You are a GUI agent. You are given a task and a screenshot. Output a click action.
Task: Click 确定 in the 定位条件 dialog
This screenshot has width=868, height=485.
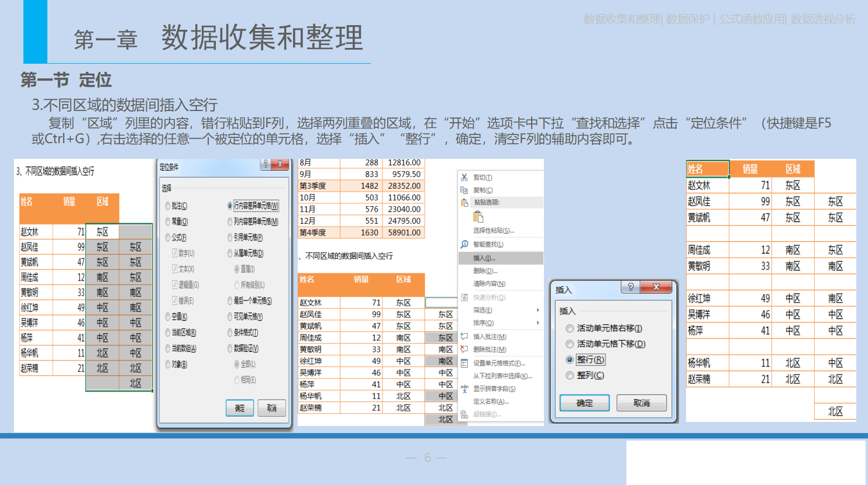240,408
